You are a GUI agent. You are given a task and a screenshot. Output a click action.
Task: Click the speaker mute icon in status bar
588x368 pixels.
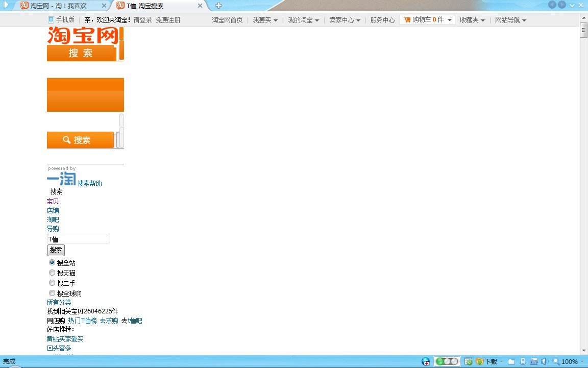[x=545, y=361]
